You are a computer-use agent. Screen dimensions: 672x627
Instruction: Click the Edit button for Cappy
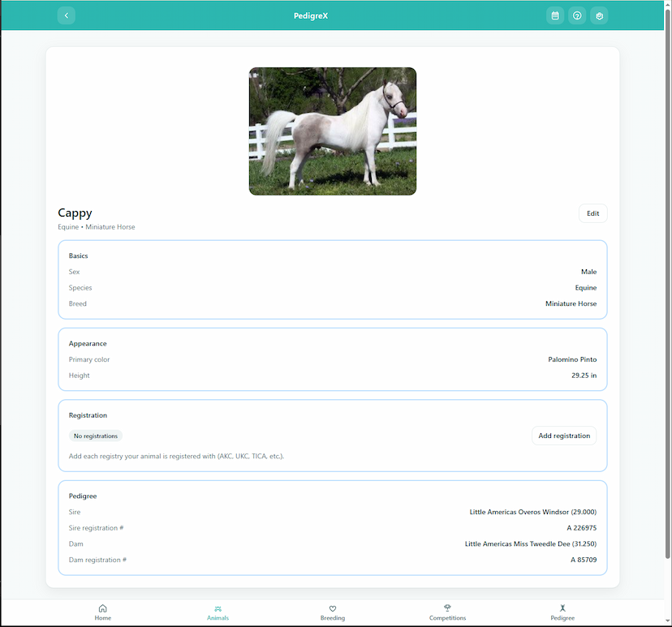[x=592, y=213]
